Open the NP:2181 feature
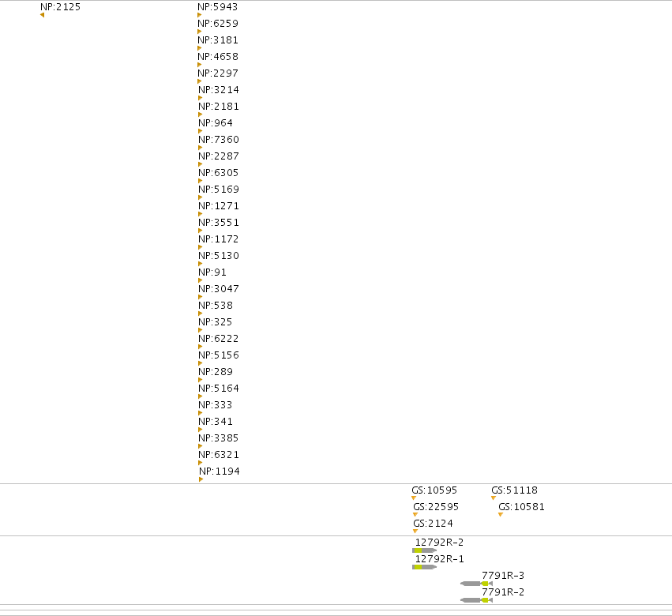This screenshot has height=616, width=672. (x=219, y=107)
